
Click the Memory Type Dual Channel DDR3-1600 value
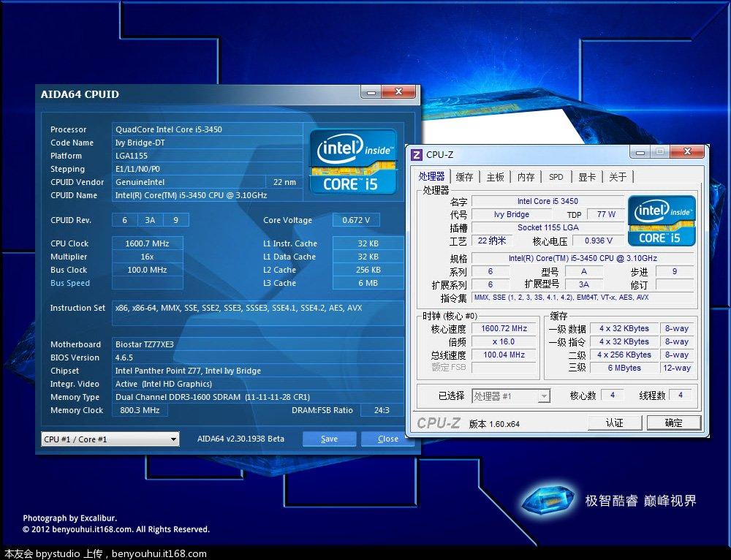(258, 397)
